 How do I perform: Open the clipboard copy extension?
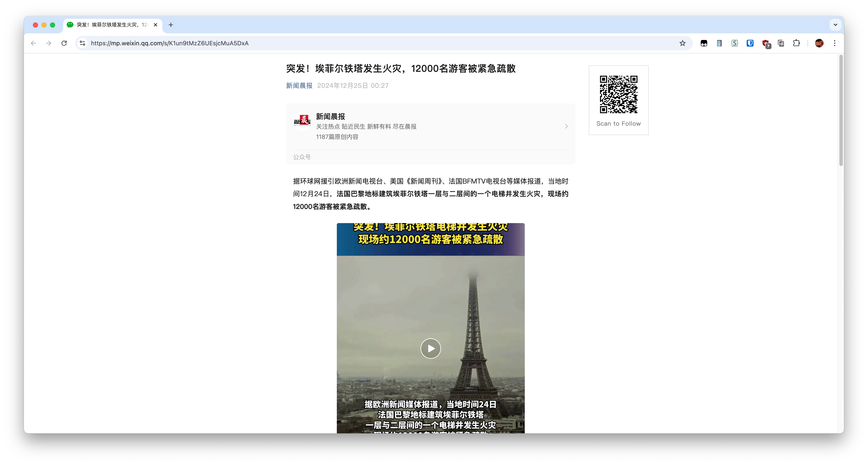[781, 43]
